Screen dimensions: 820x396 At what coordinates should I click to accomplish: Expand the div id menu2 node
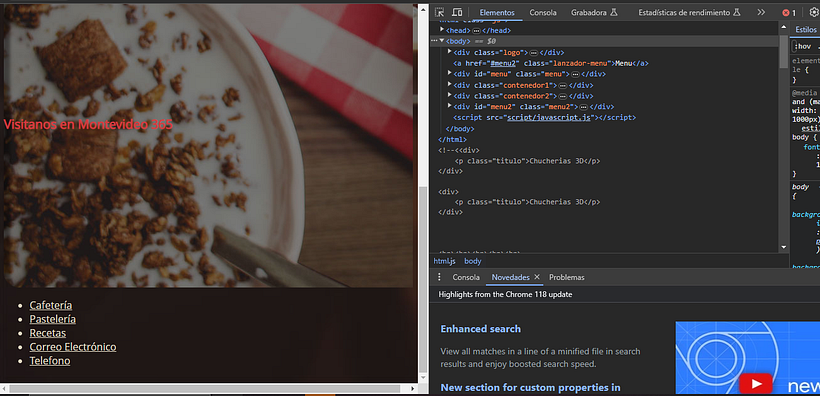[x=450, y=106]
